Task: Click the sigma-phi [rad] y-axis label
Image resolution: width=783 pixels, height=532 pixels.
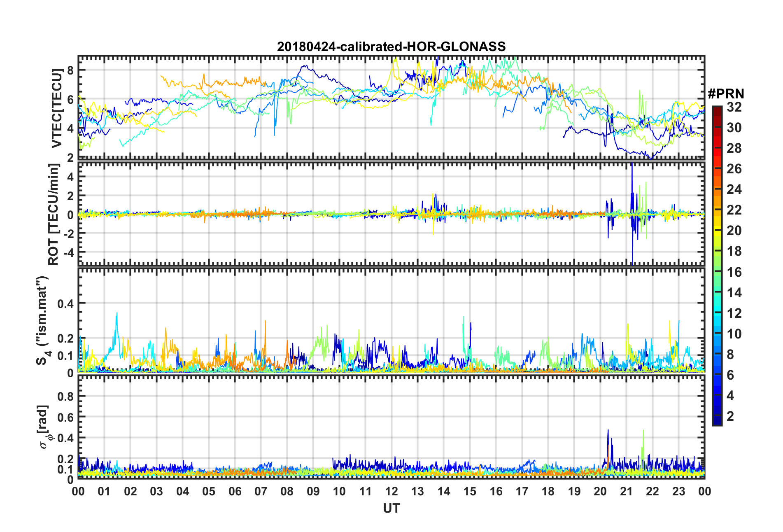Action: 44,427
